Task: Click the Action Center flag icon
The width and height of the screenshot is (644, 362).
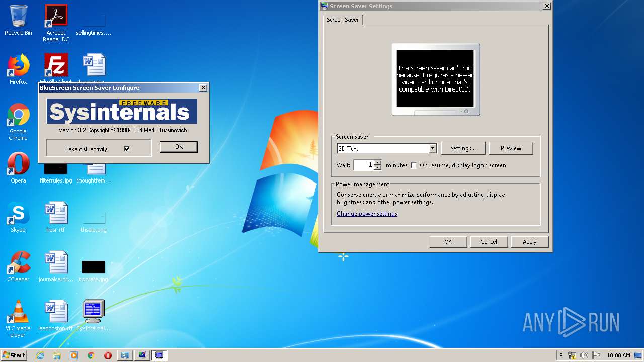Action: coord(596,355)
